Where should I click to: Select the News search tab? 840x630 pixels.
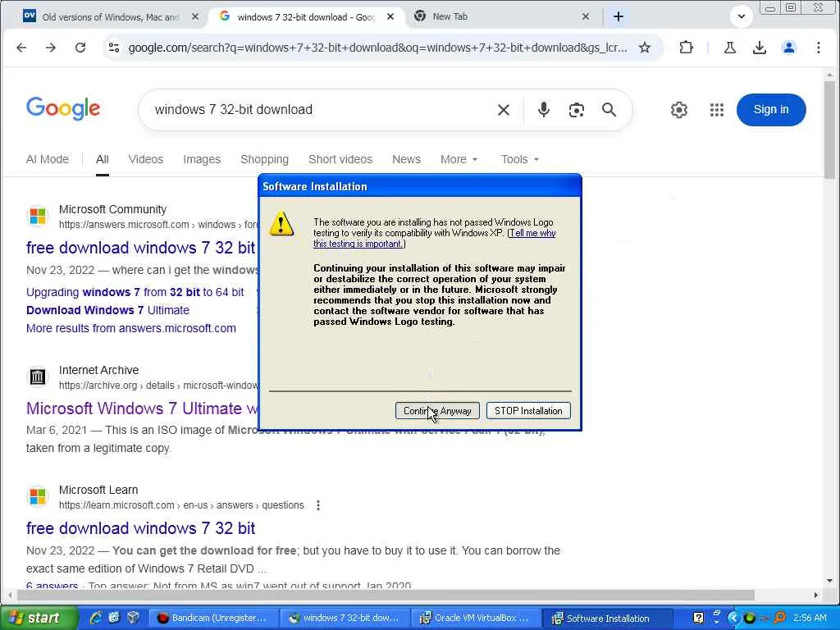point(406,159)
